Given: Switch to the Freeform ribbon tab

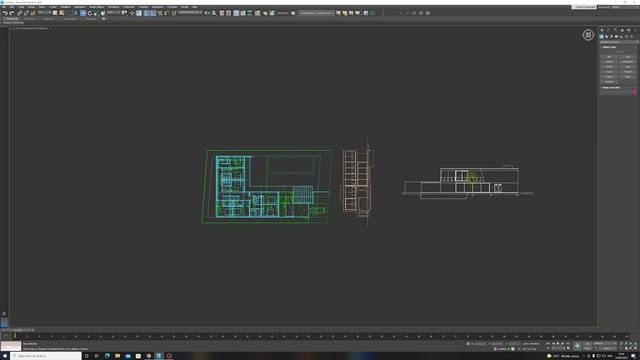Looking at the screenshot, I should pos(29,18).
